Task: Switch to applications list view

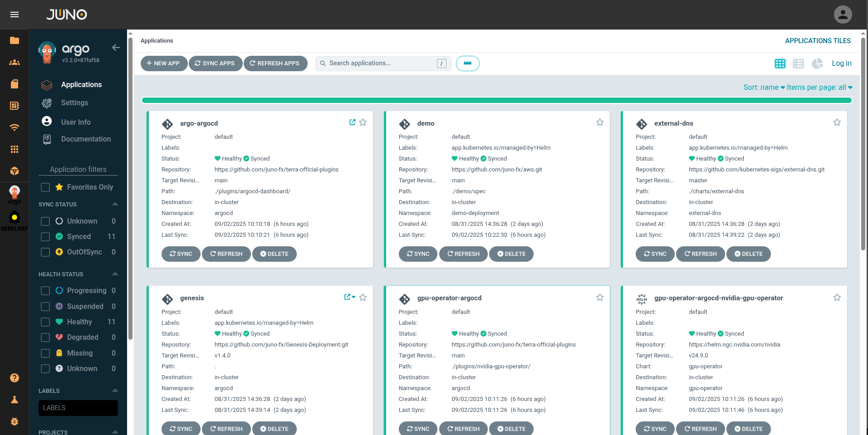Action: click(x=798, y=64)
